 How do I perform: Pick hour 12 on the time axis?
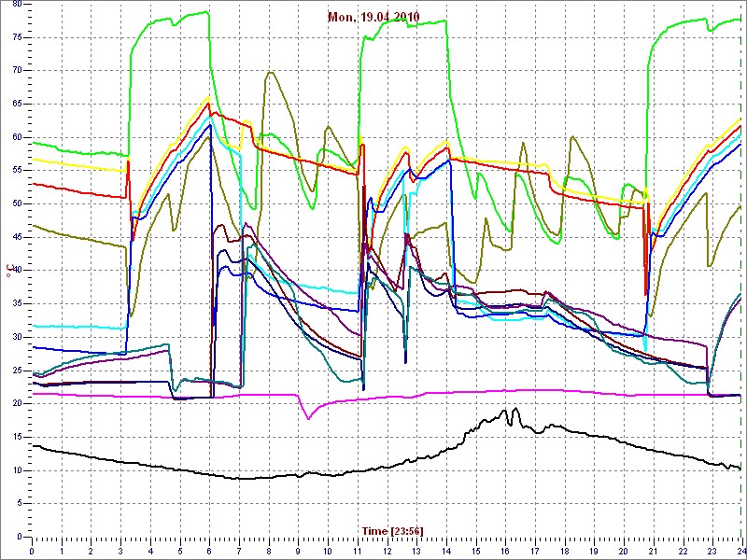(387, 551)
